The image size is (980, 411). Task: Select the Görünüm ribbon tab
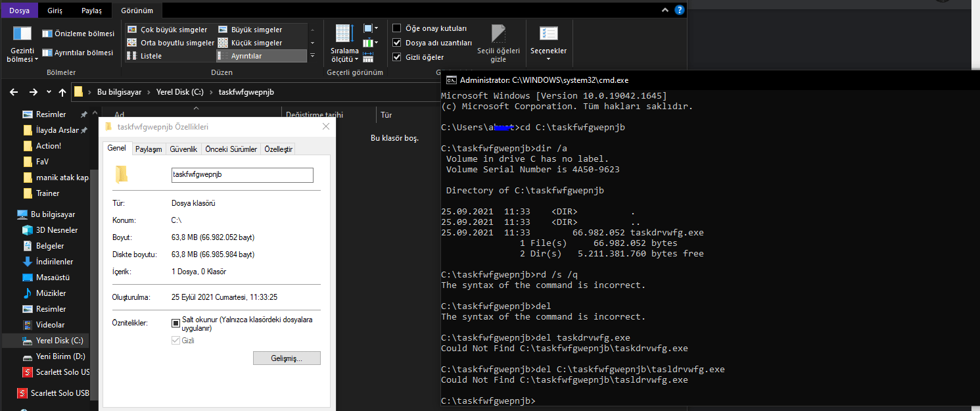(137, 11)
